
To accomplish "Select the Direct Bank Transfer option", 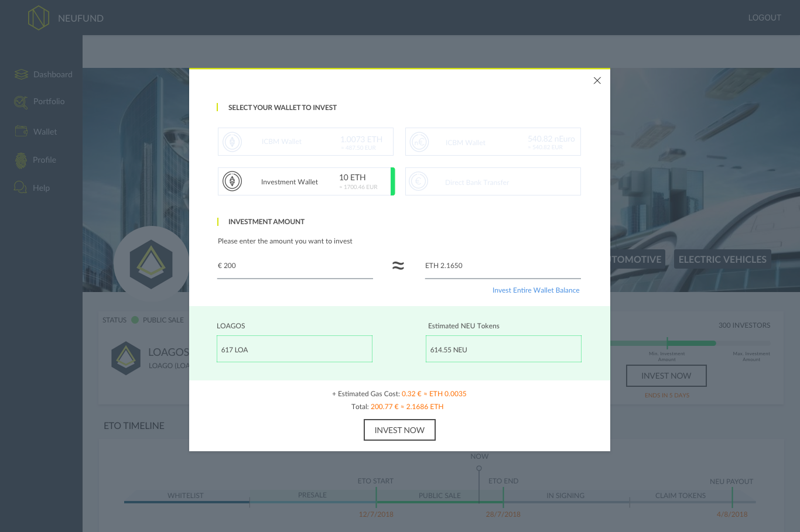I will point(493,181).
